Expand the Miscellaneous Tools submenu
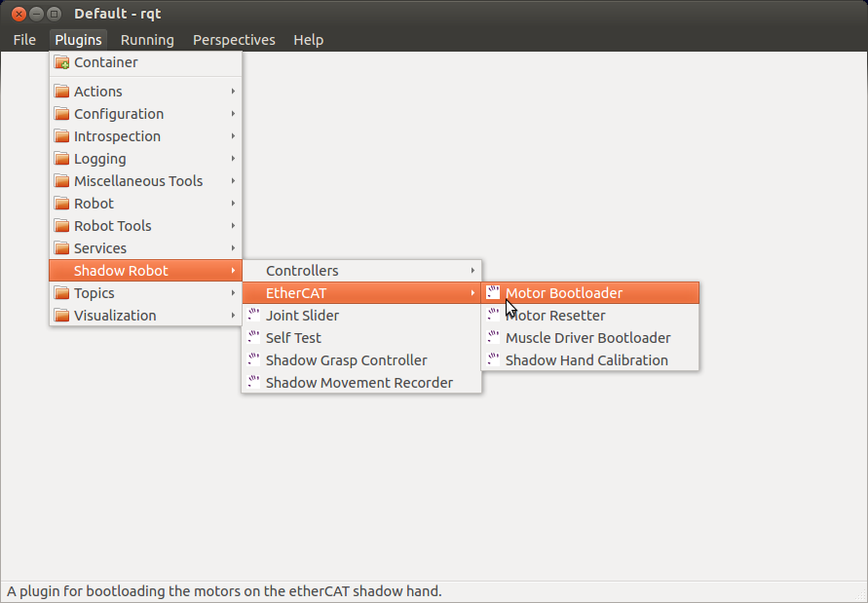This screenshot has width=868, height=603. 233,180
